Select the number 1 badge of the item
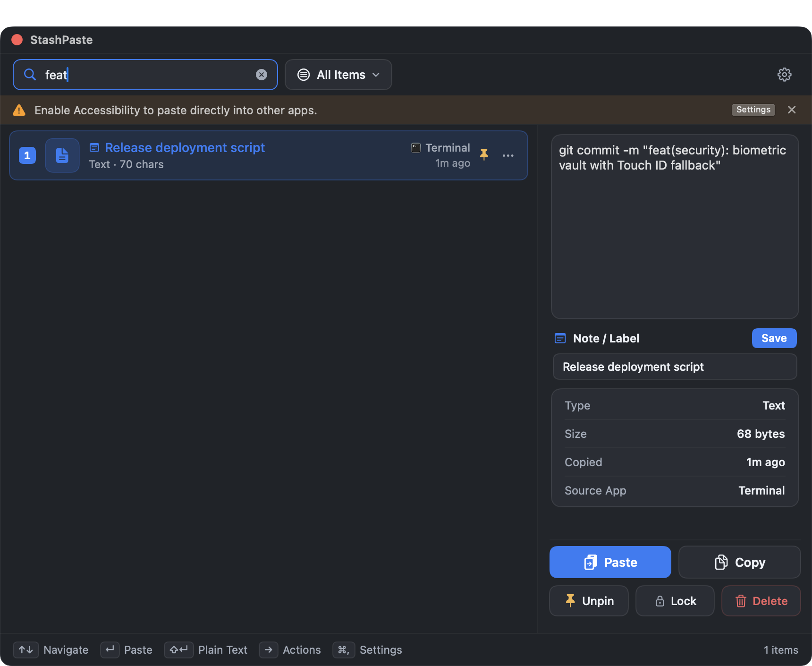812x666 pixels. coord(27,155)
